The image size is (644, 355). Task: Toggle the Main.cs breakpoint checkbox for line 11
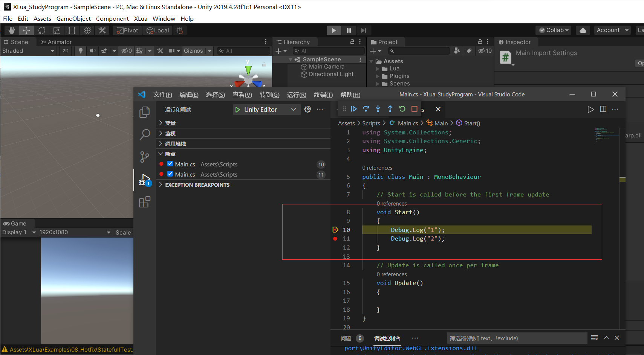tap(170, 174)
